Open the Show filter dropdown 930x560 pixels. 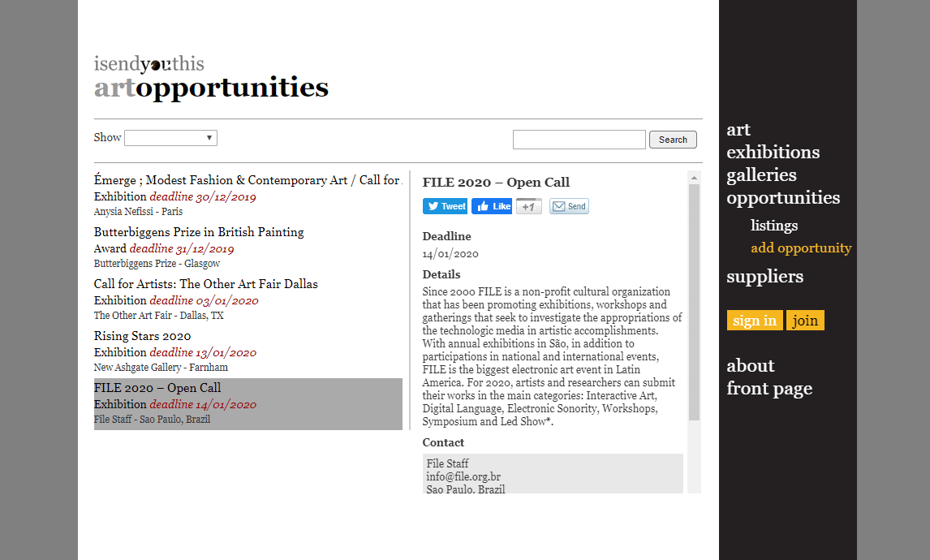click(170, 138)
